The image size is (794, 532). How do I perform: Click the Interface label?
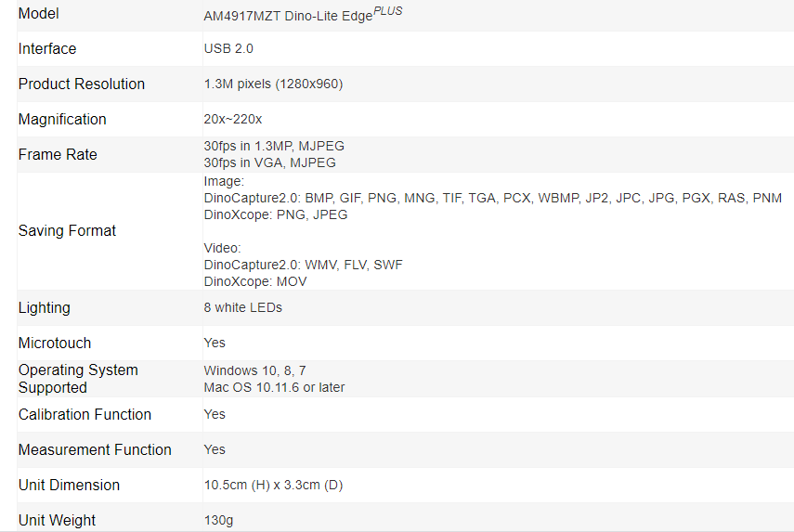[x=47, y=48]
